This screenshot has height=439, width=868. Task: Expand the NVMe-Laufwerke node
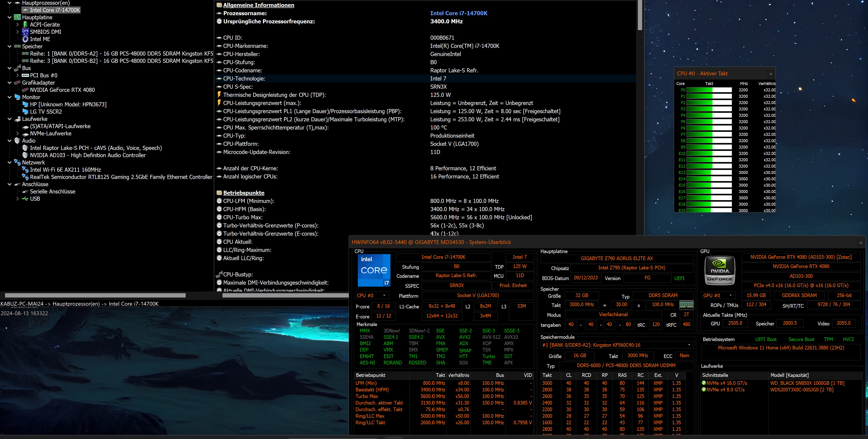[x=17, y=134]
